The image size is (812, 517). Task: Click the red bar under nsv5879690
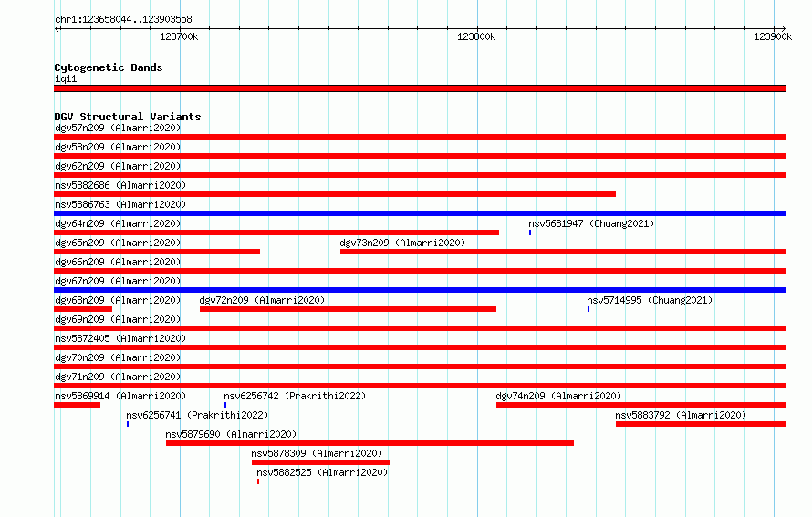pos(370,443)
